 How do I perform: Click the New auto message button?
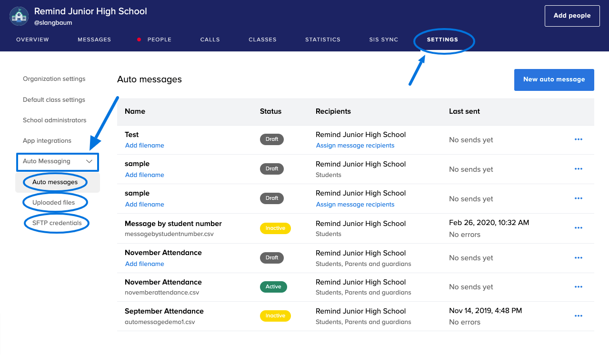(x=554, y=79)
